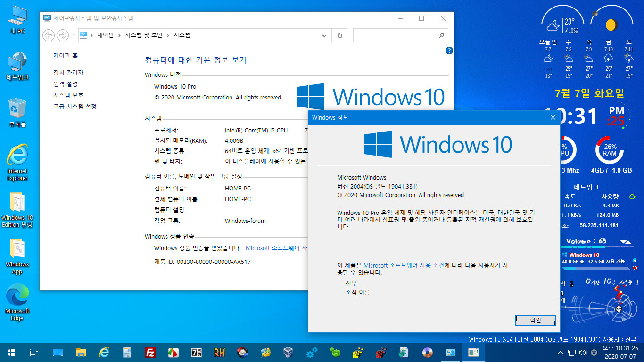This screenshot has height=362, width=644.
Task: Open the network tray icon
Action: tap(571, 352)
